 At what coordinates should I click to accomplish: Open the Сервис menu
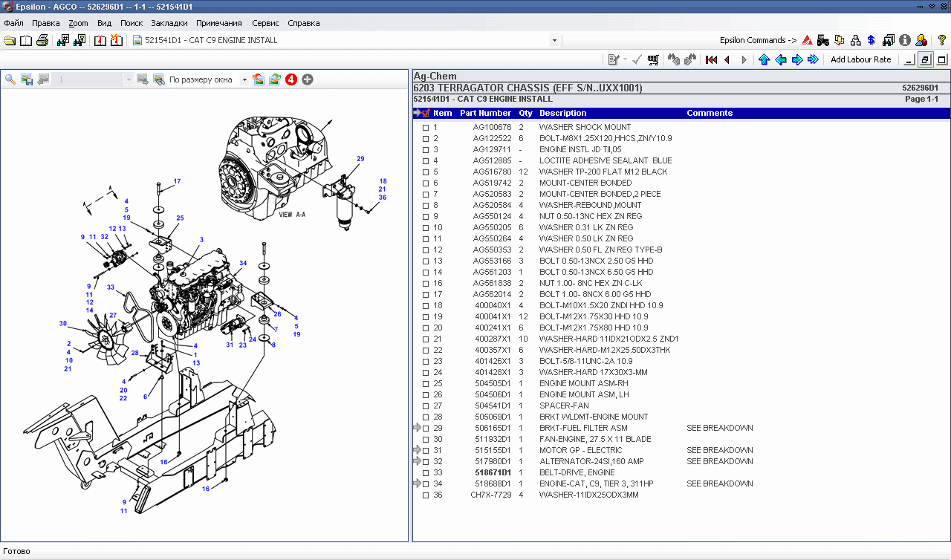point(265,23)
